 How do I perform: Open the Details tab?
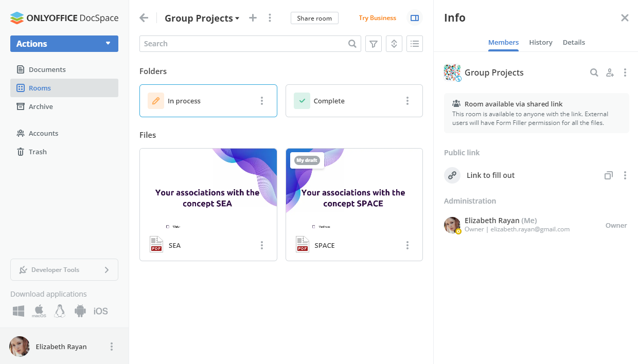pyautogui.click(x=574, y=43)
